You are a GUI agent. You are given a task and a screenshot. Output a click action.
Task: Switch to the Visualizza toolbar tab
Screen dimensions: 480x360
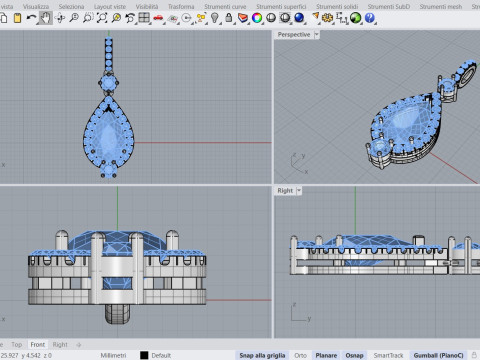click(x=36, y=6)
